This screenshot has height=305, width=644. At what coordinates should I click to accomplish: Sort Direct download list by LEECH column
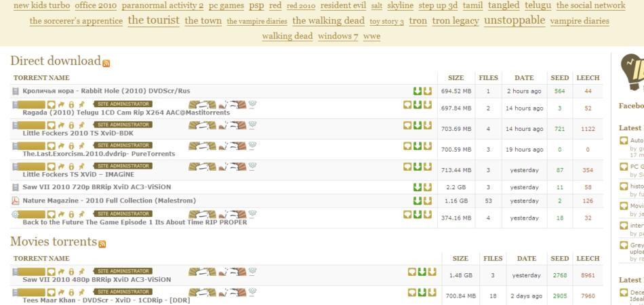pyautogui.click(x=588, y=77)
